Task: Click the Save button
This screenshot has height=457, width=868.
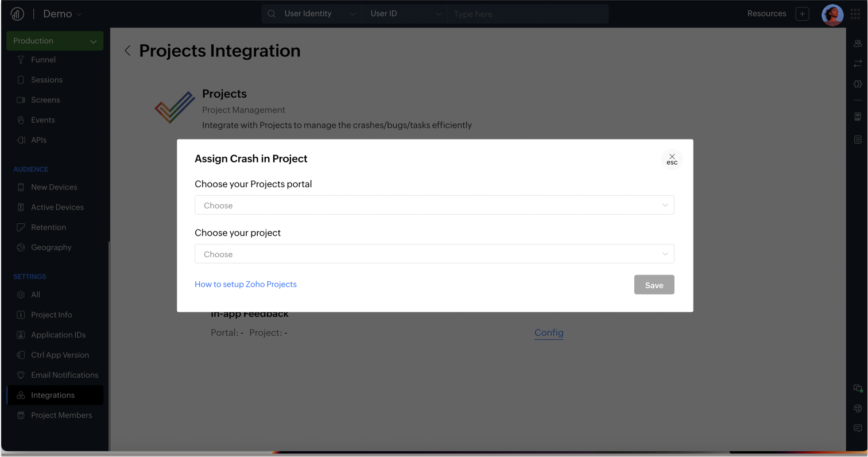Action: (x=654, y=285)
